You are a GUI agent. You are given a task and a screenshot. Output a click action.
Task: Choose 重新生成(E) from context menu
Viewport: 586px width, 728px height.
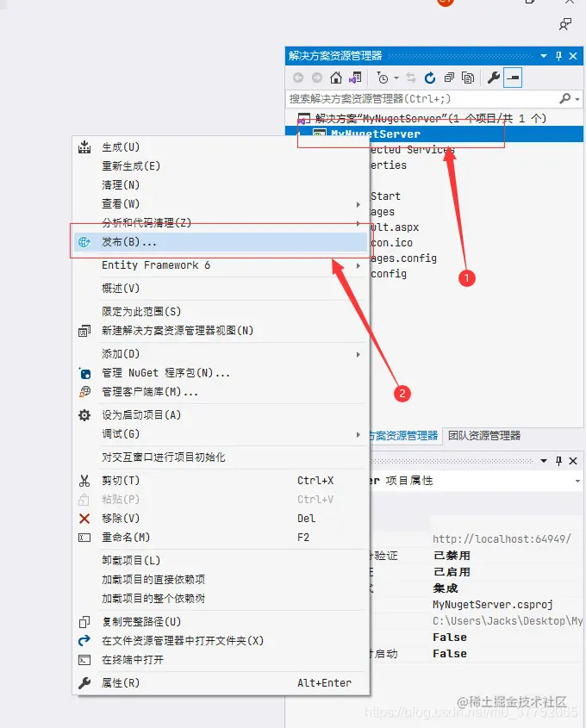tap(221, 166)
